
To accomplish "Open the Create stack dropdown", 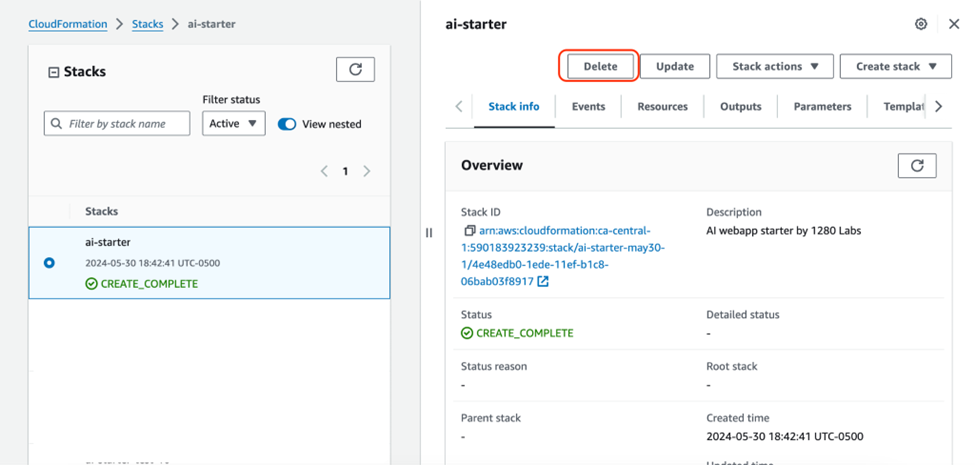I will 894,67.
